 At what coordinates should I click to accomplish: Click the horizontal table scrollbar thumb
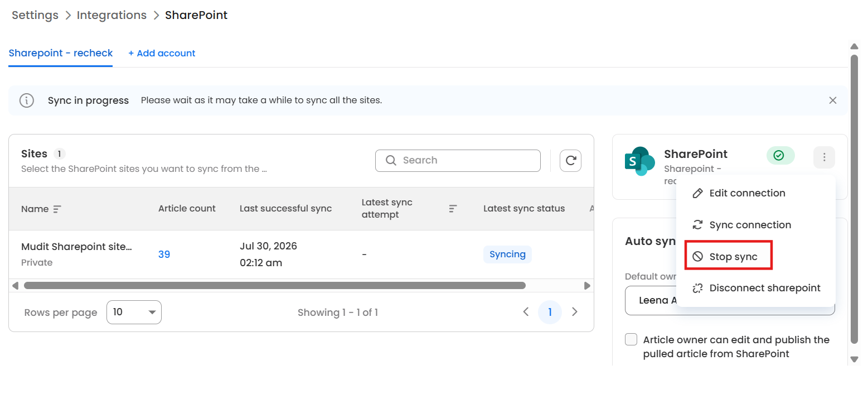coord(274,285)
